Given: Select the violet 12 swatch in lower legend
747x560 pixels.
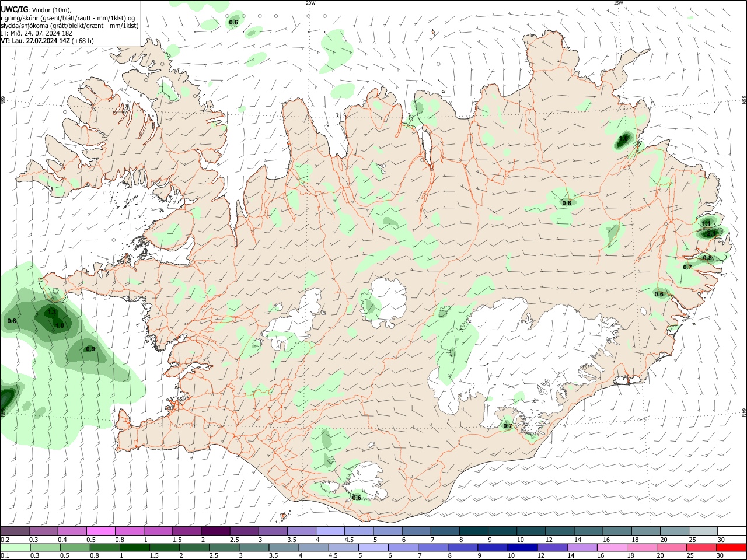Looking at the screenshot, I should tap(552, 547).
